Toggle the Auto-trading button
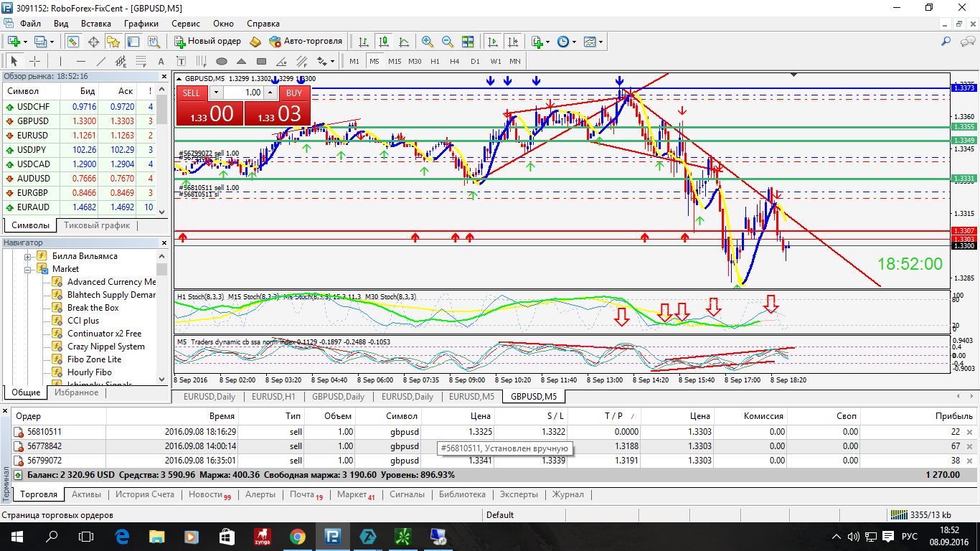Viewport: 980px width, 551px height. 306,42
